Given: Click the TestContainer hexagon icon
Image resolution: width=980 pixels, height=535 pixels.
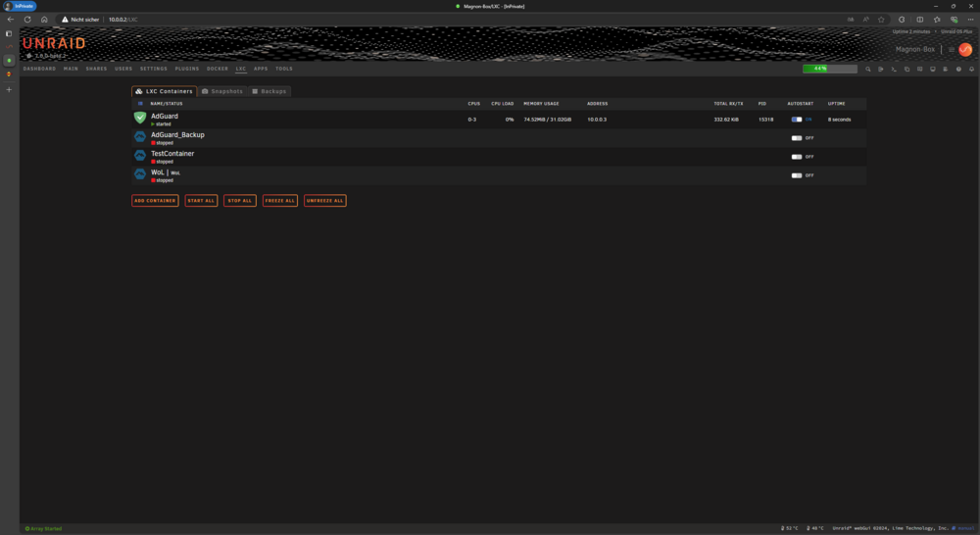Looking at the screenshot, I should coord(140,155).
